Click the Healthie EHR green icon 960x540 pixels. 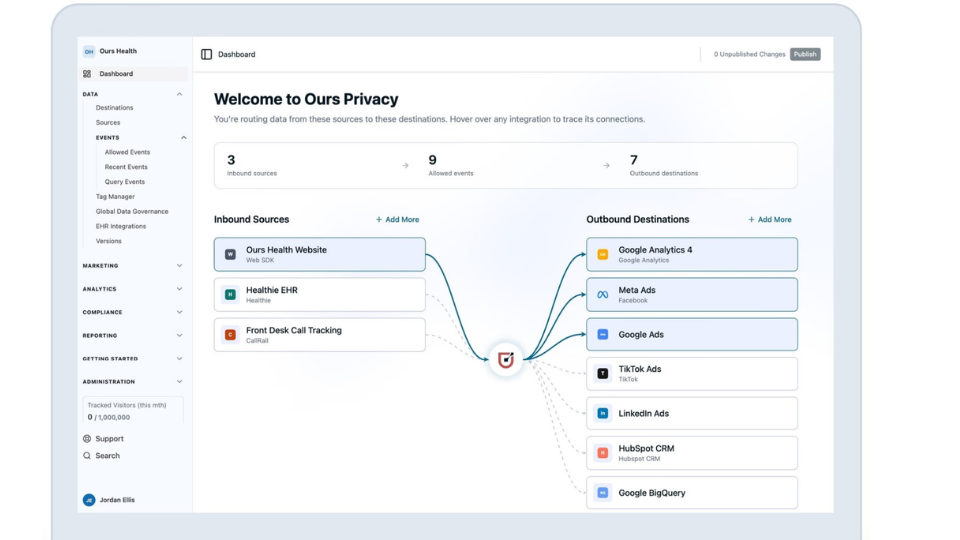(230, 294)
